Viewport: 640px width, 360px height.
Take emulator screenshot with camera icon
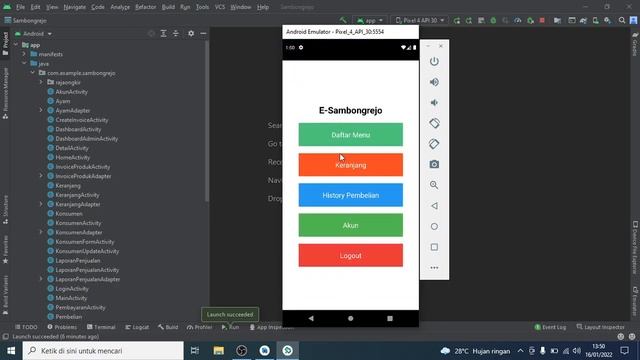click(434, 164)
